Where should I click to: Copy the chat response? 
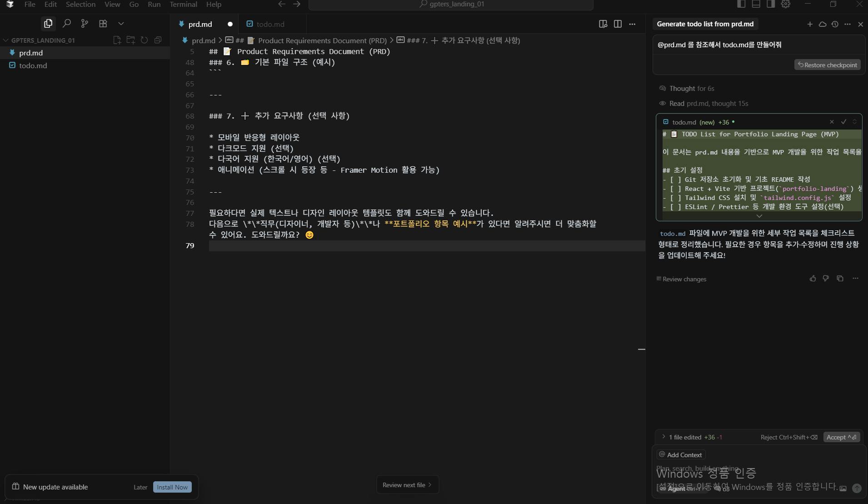point(840,279)
